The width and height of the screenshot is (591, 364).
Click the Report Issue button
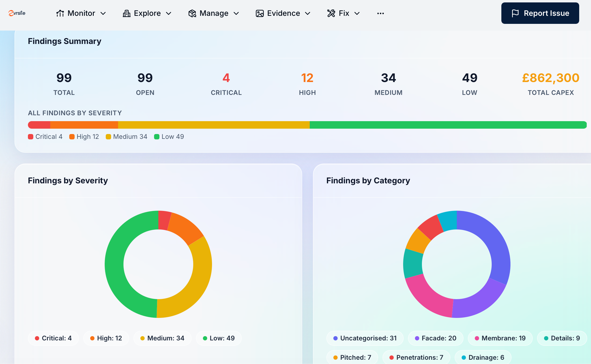(540, 13)
